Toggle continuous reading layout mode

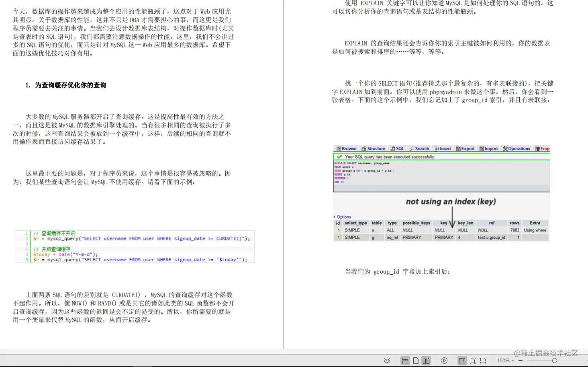[x=406, y=361]
